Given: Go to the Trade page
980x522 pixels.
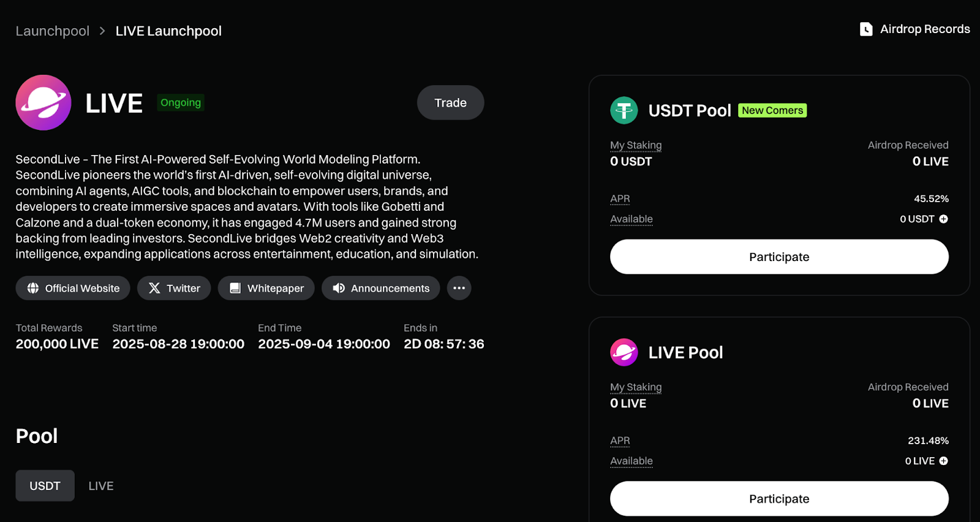Looking at the screenshot, I should 450,102.
